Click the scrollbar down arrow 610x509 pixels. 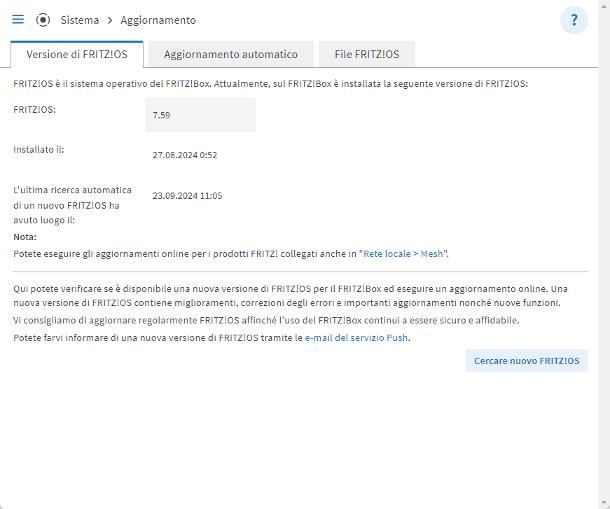pyautogui.click(x=604, y=502)
